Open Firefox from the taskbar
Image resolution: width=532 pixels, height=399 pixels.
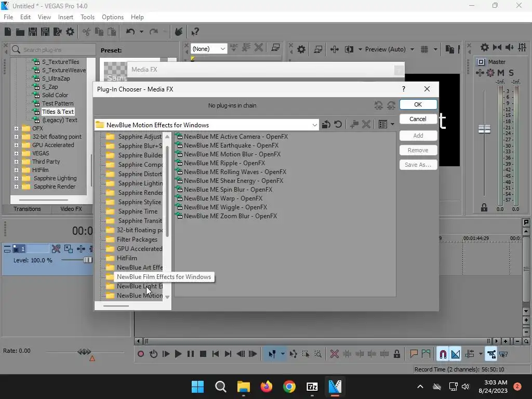267,387
